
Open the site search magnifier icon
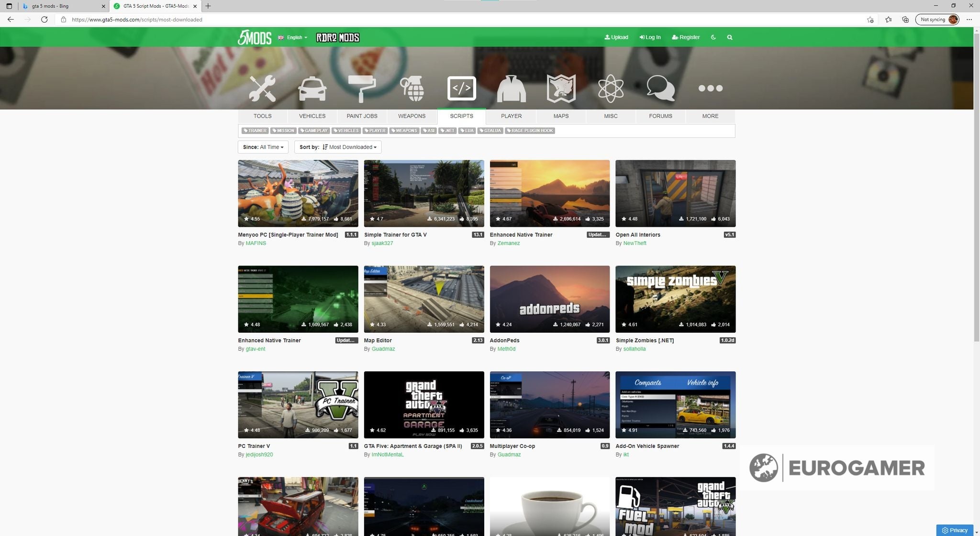729,37
